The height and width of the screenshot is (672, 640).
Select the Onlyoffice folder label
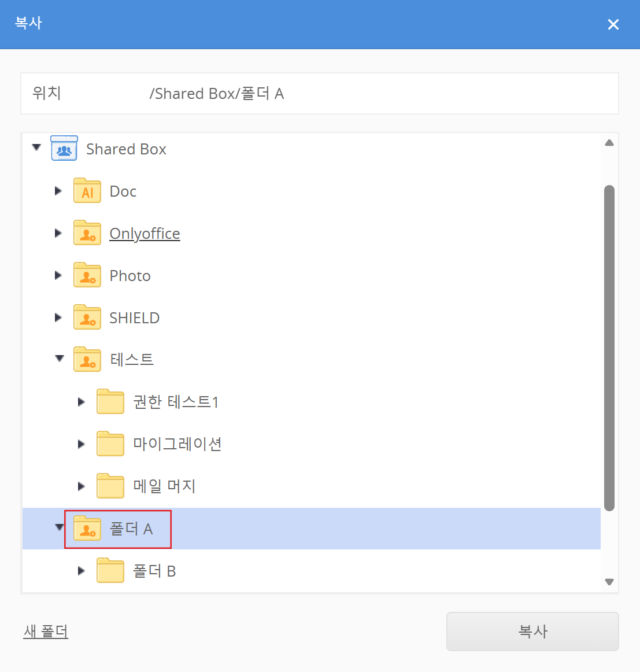145,234
